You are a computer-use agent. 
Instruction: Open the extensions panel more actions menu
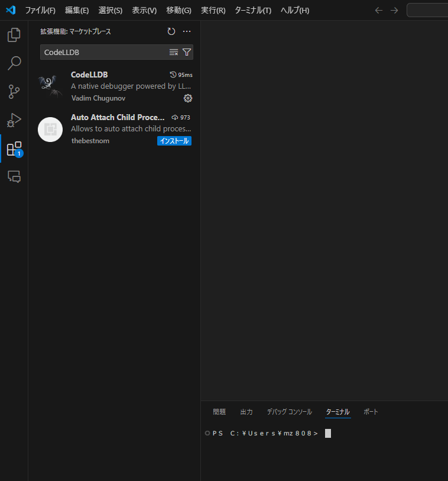click(x=187, y=31)
